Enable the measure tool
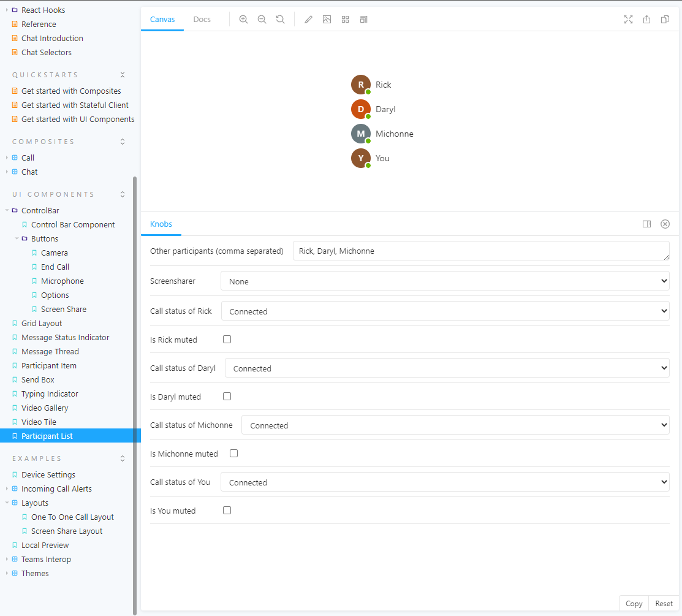Image resolution: width=682 pixels, height=616 pixels. pos(308,19)
